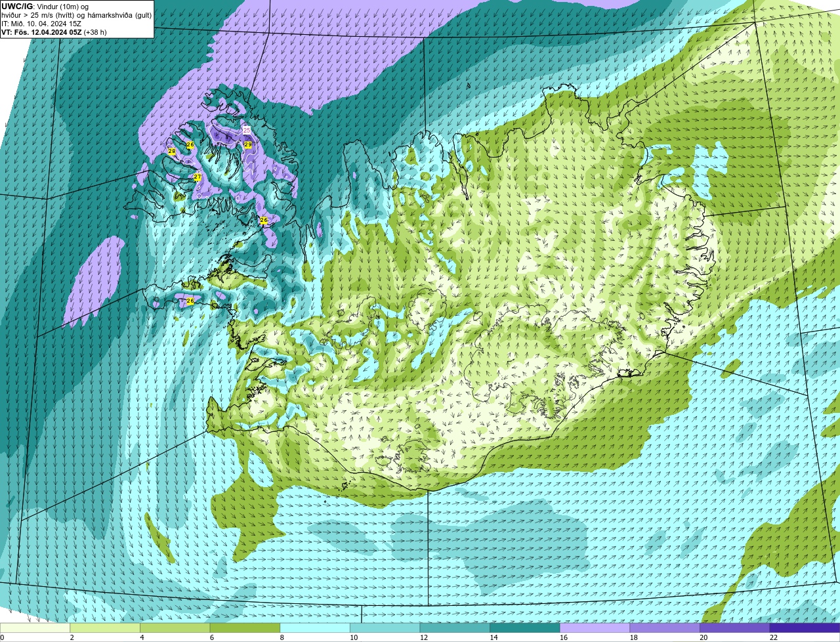Click the 4–6 m/s green legend swatch
This screenshot has height=642, width=840.
coord(175,628)
